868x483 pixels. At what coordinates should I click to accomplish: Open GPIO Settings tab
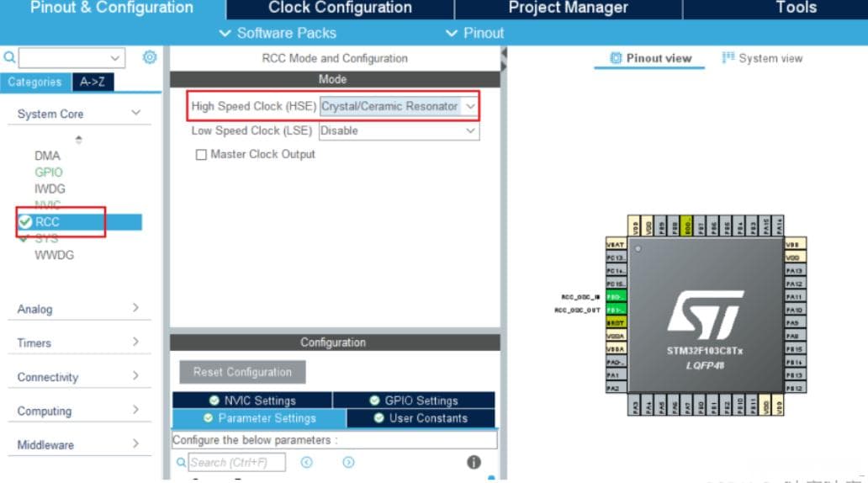click(414, 400)
